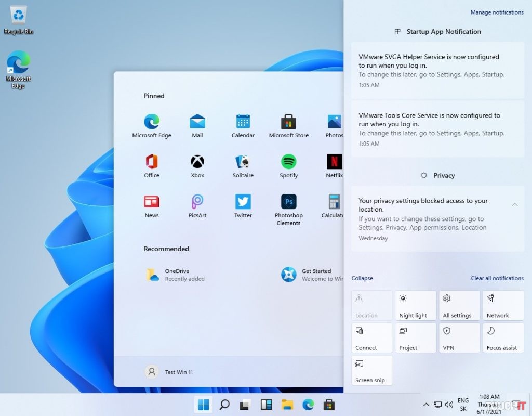Adjust volume from the system tray
Image resolution: width=532 pixels, height=416 pixels.
[x=449, y=404]
